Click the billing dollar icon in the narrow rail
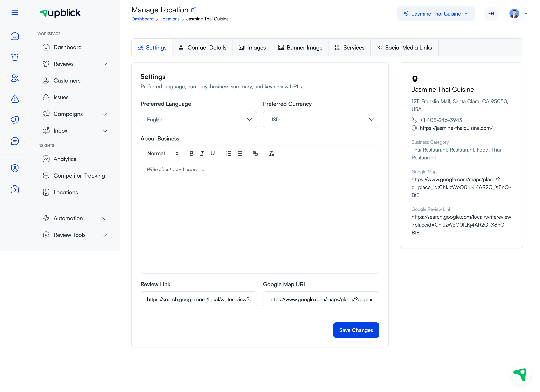540x392 pixels. [x=15, y=190]
